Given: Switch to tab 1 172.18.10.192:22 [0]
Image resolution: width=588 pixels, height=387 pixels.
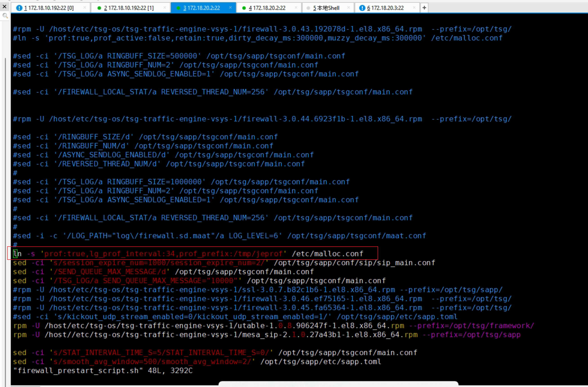Looking at the screenshot, I should (49, 8).
